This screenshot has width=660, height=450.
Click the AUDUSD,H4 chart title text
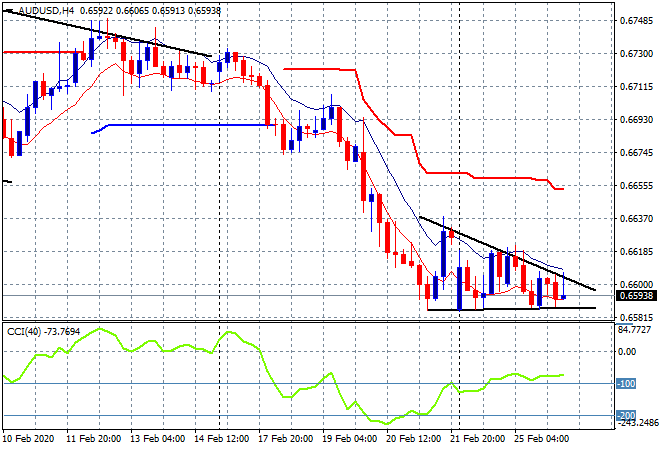point(46,11)
